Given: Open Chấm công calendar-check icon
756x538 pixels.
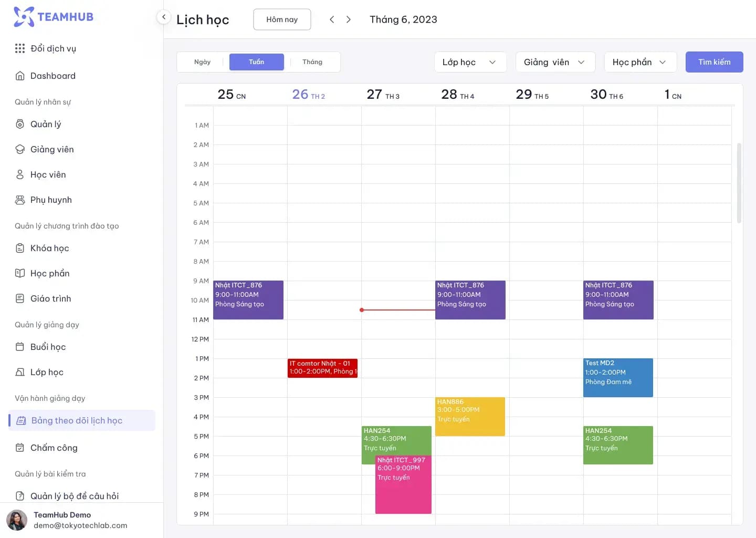Looking at the screenshot, I should (x=20, y=448).
